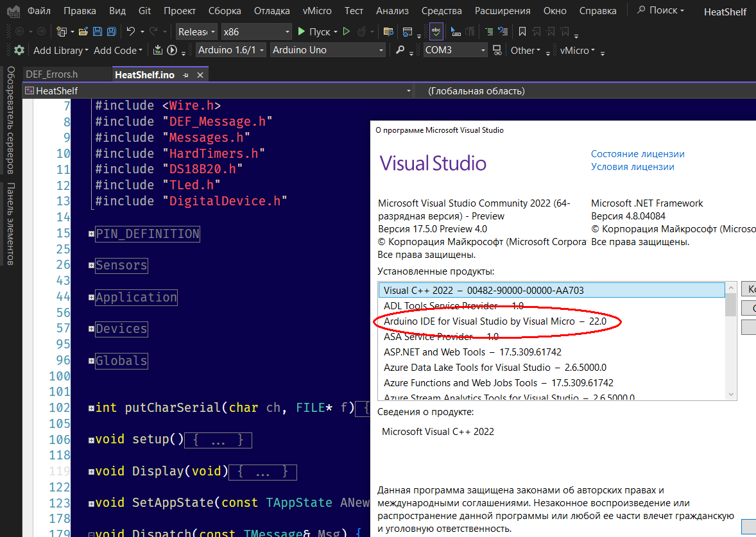Open the Other dropdown in vMicro toolbar
Image resolution: width=756 pixels, height=537 pixels.
[525, 50]
